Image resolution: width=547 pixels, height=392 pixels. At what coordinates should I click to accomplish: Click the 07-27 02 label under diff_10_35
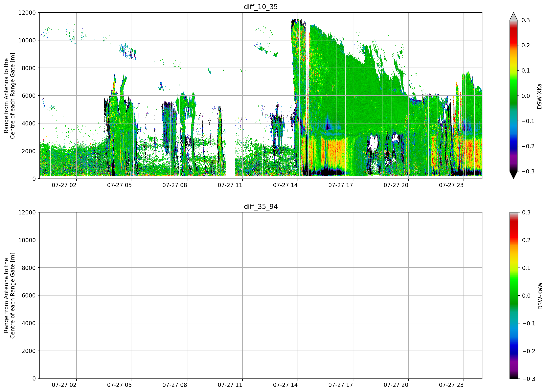pos(64,185)
